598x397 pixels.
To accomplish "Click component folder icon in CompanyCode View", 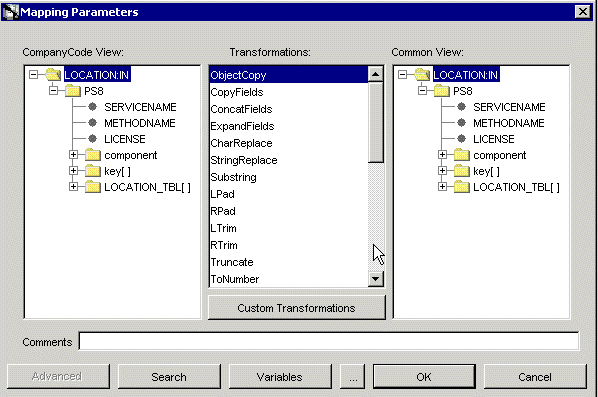I will click(93, 155).
